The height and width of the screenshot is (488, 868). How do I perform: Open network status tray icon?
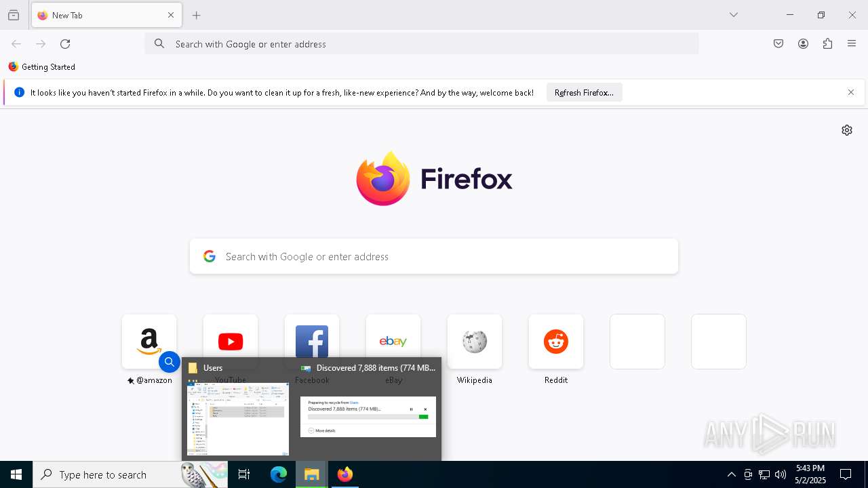click(x=764, y=474)
